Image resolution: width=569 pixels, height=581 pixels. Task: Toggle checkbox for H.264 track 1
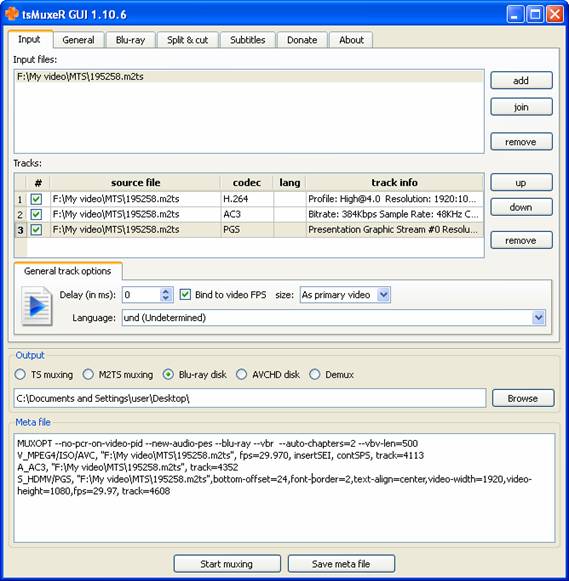click(x=36, y=199)
